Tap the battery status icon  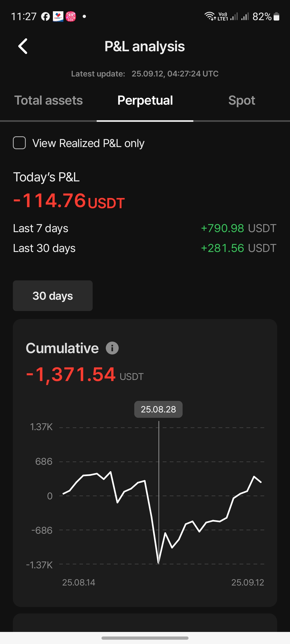[277, 17]
